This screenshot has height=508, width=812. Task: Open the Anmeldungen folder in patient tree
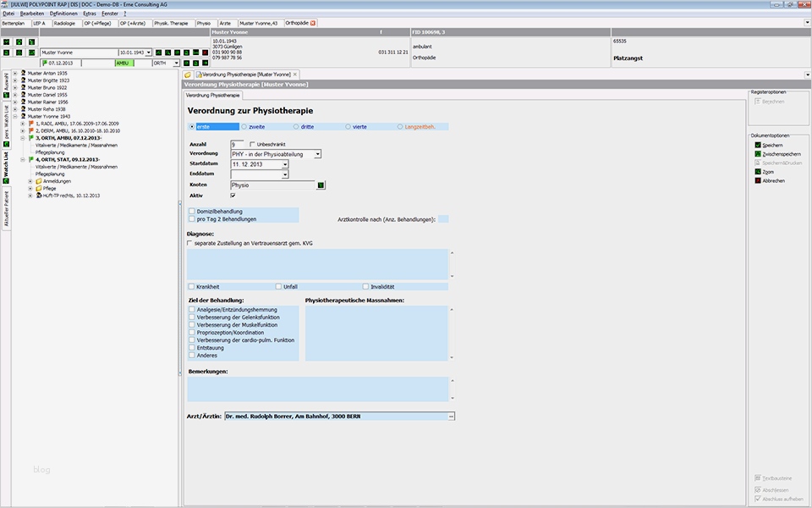click(x=39, y=181)
